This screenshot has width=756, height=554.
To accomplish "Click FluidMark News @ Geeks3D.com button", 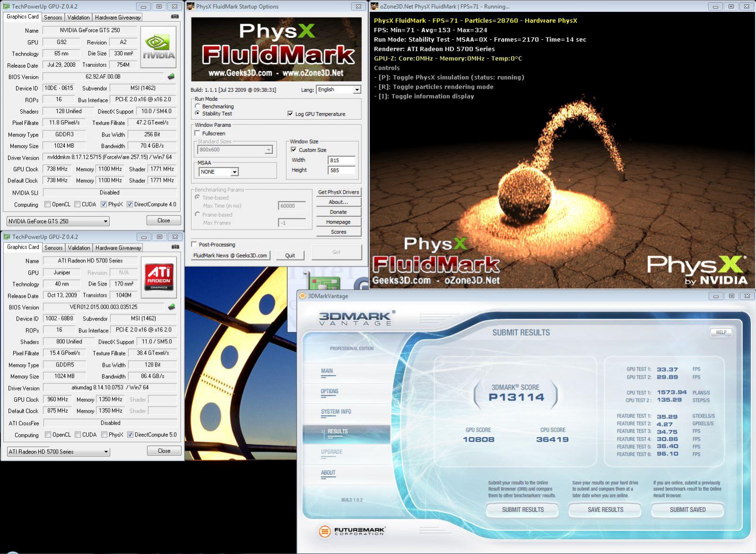I will point(230,255).
